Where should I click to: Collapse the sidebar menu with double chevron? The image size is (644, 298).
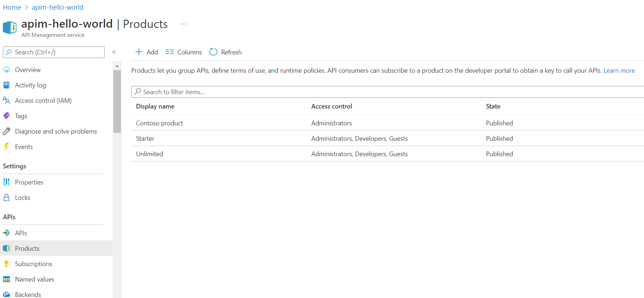click(x=114, y=52)
